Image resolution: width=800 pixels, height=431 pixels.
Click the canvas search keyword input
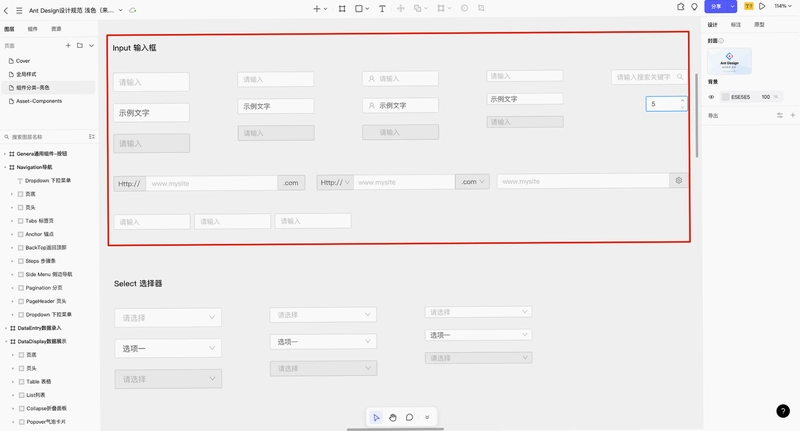[648, 77]
